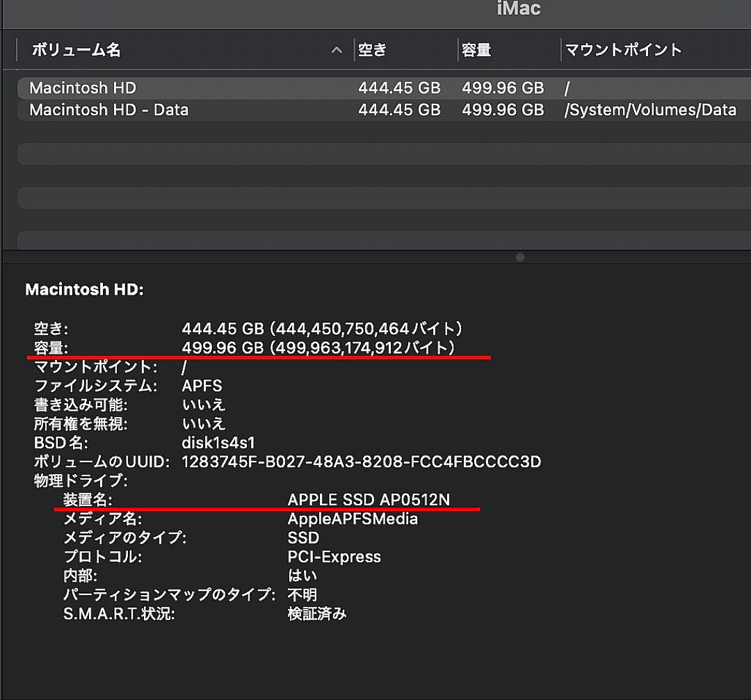Click the divider handle between panes
Screen dimensions: 751x700
(519, 257)
